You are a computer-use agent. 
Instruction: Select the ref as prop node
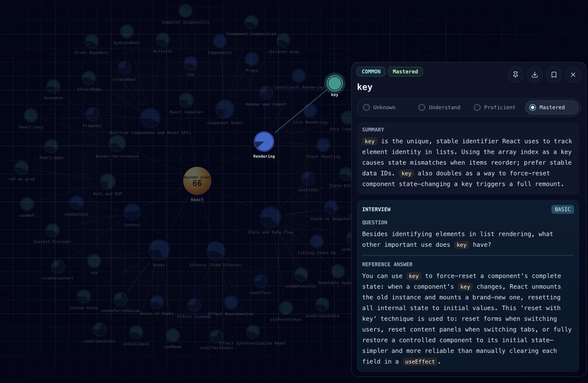click(22, 168)
